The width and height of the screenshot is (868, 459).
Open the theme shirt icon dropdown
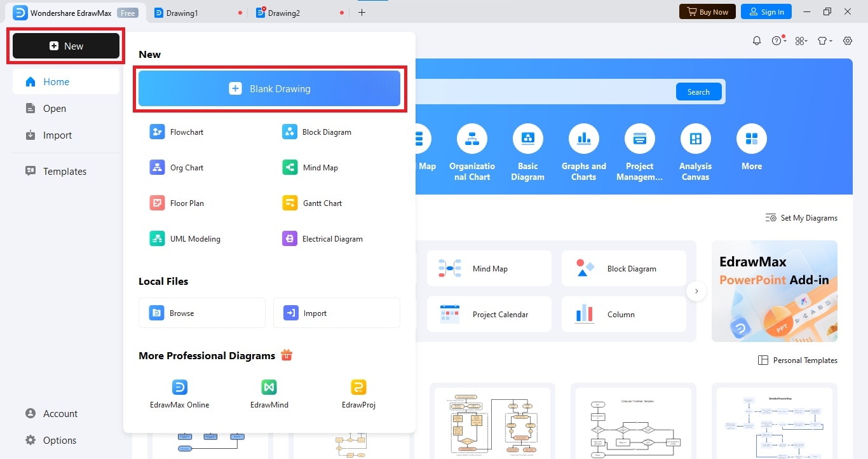point(825,41)
